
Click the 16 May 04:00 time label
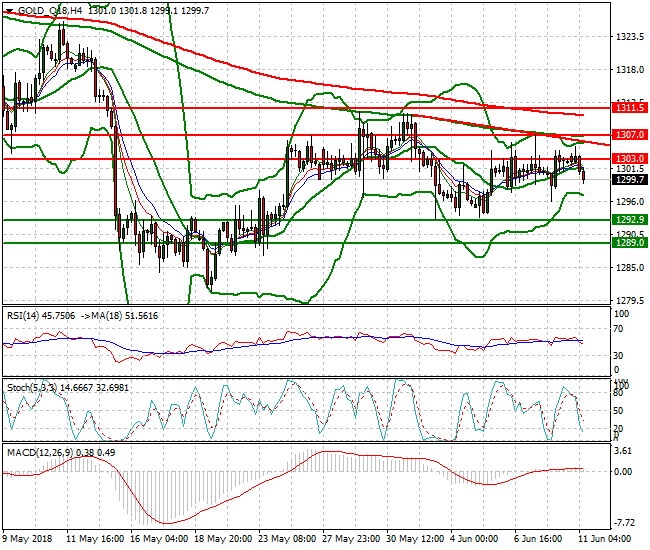pyautogui.click(x=159, y=539)
